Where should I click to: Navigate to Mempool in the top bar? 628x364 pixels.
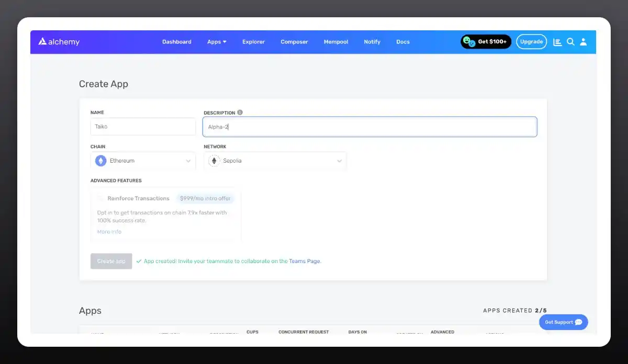pyautogui.click(x=335, y=42)
